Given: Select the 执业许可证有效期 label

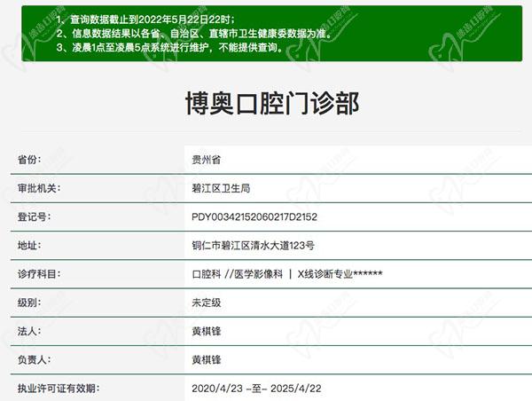Looking at the screenshot, I should pos(59,388).
